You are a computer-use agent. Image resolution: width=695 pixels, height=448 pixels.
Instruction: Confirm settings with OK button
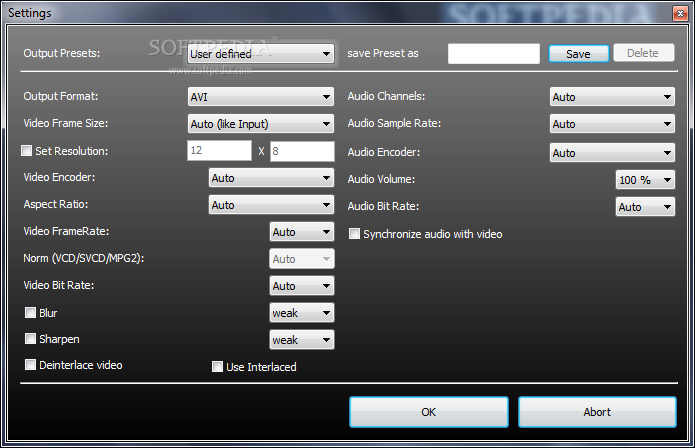click(x=429, y=412)
